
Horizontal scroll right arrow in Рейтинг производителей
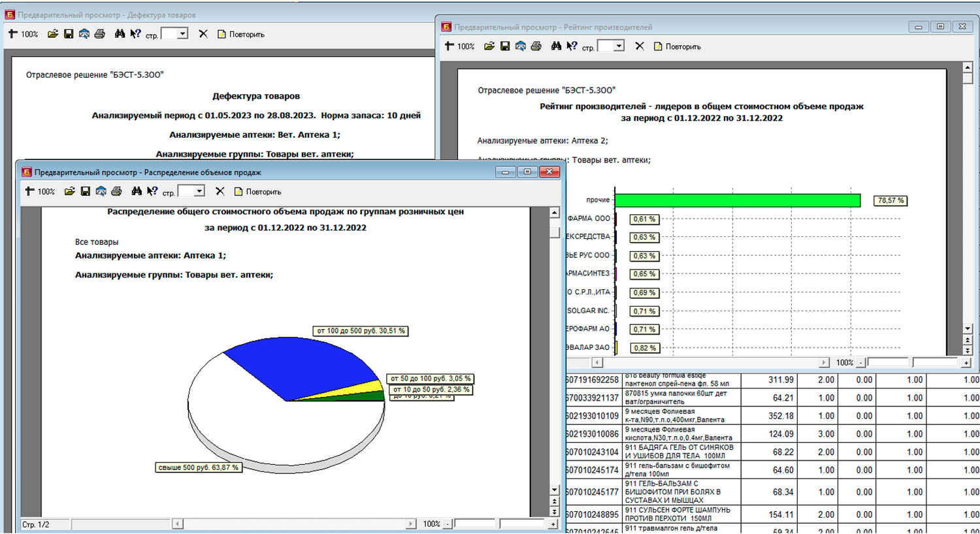824,362
